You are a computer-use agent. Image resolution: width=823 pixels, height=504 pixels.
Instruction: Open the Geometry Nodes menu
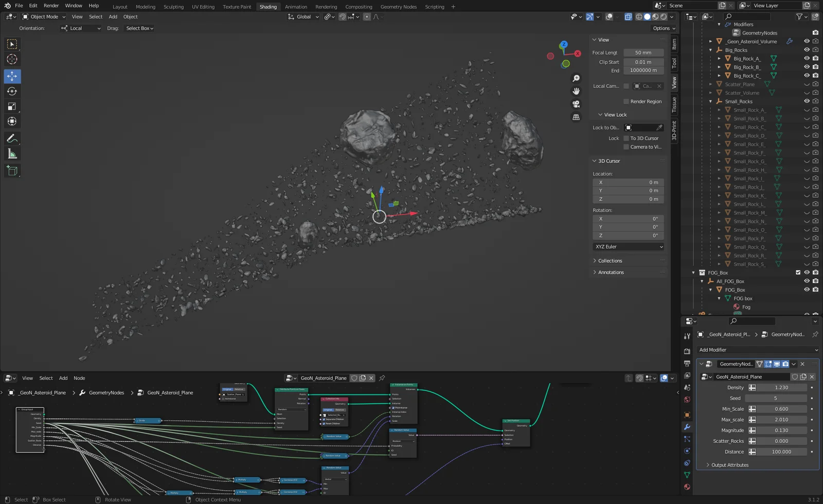point(398,7)
